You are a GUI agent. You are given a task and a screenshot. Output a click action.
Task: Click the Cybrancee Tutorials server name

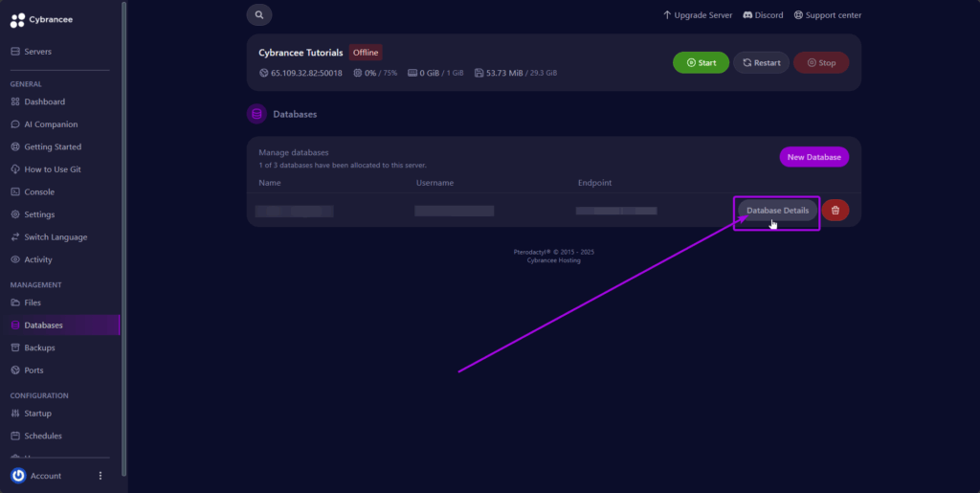301,53
